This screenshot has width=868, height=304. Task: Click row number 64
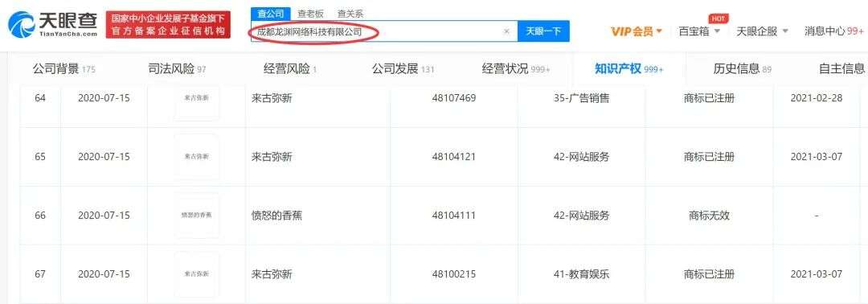click(40, 99)
